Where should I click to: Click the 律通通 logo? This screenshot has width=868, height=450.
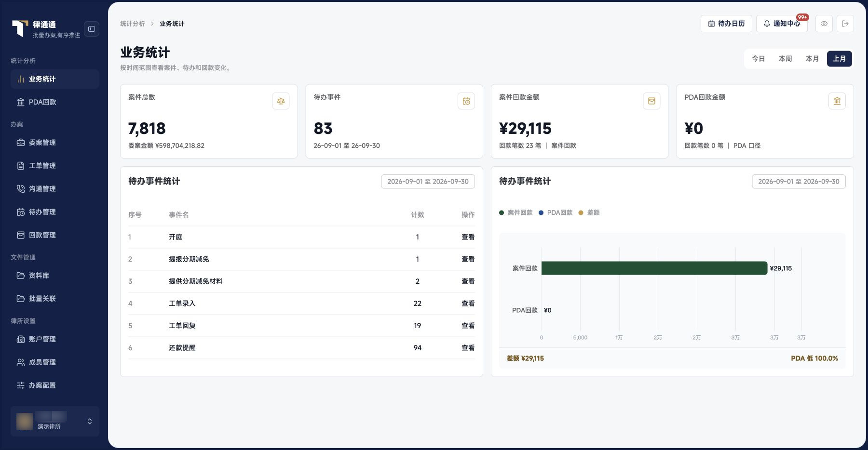(x=20, y=29)
